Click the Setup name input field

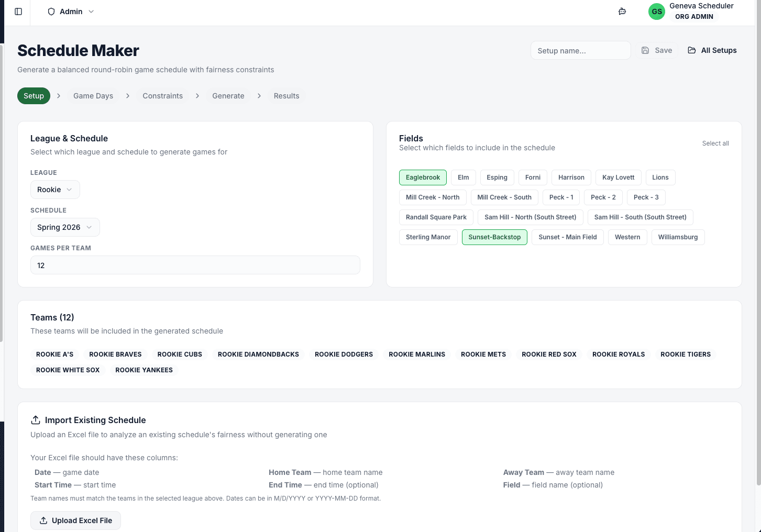point(581,50)
